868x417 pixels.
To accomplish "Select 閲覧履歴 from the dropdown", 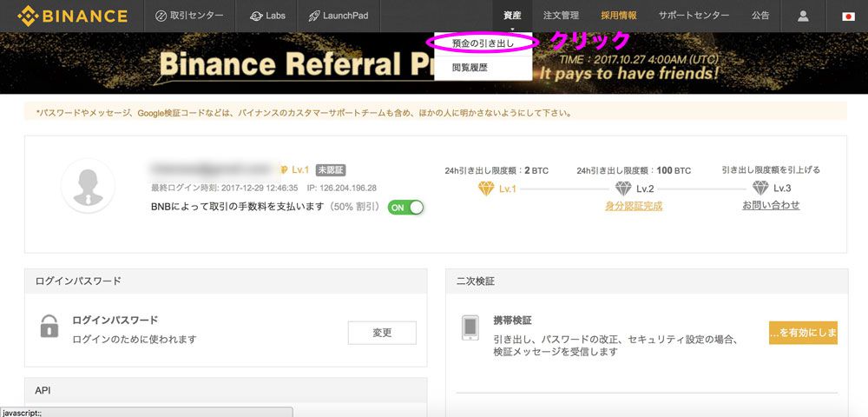I will [483, 68].
